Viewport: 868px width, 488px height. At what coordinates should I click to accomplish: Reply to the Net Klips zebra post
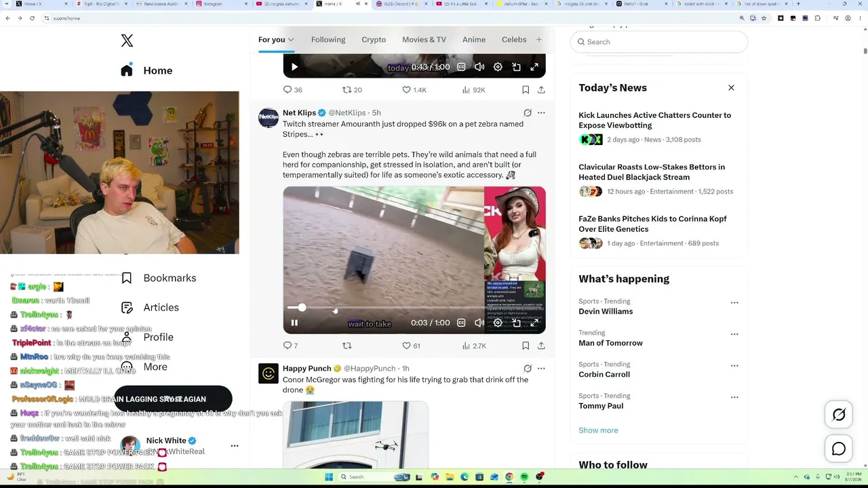click(x=290, y=346)
